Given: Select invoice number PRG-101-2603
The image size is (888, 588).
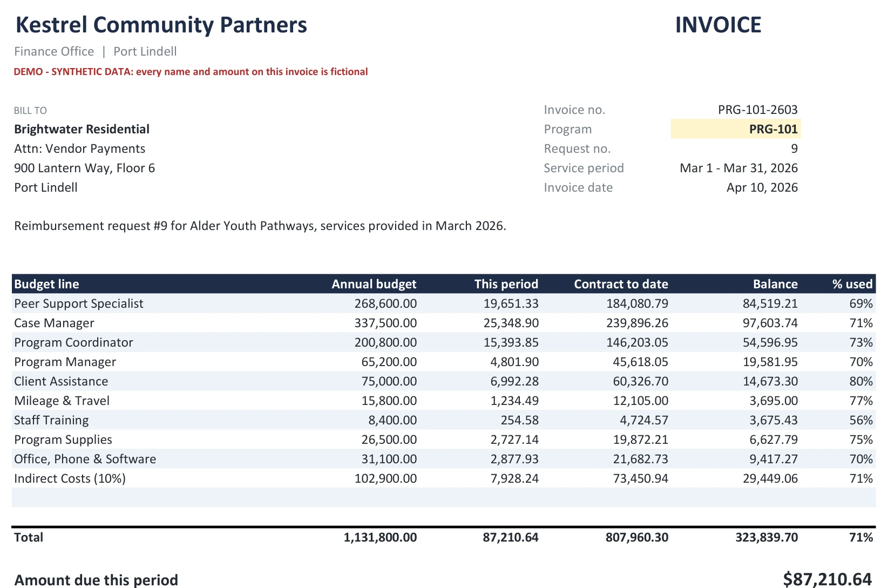Looking at the screenshot, I should (757, 110).
